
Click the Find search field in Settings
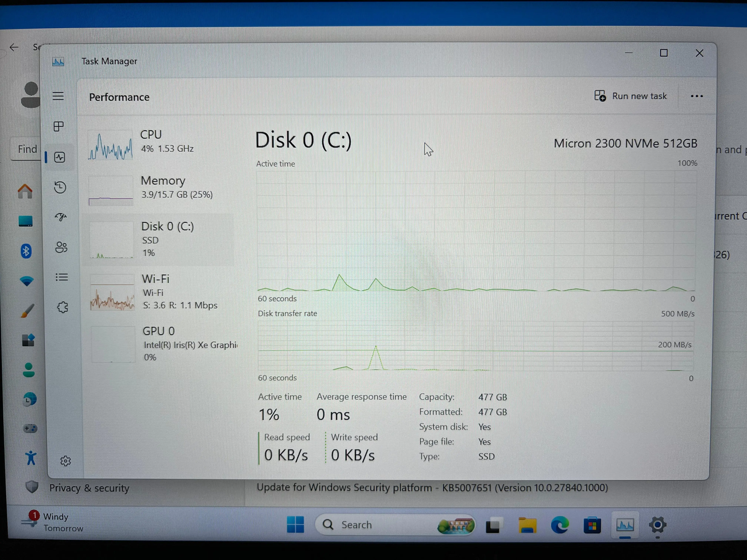[x=26, y=149]
